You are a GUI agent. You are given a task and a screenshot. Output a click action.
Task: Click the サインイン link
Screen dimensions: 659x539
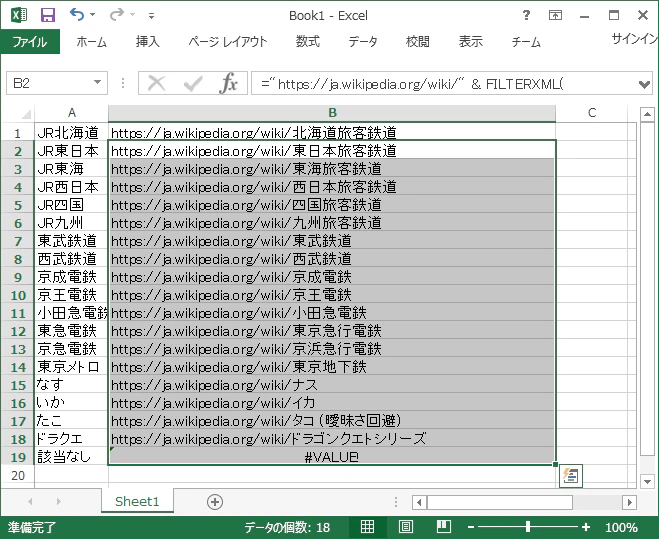pos(635,39)
